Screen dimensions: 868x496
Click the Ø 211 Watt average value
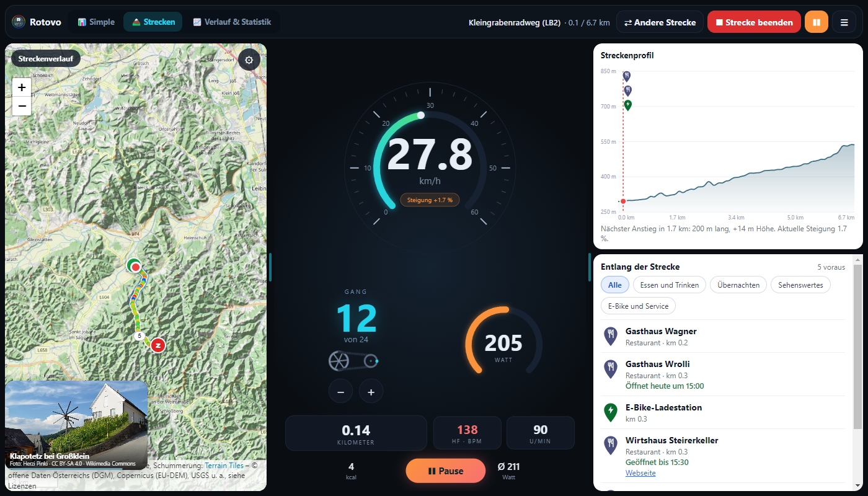508,471
